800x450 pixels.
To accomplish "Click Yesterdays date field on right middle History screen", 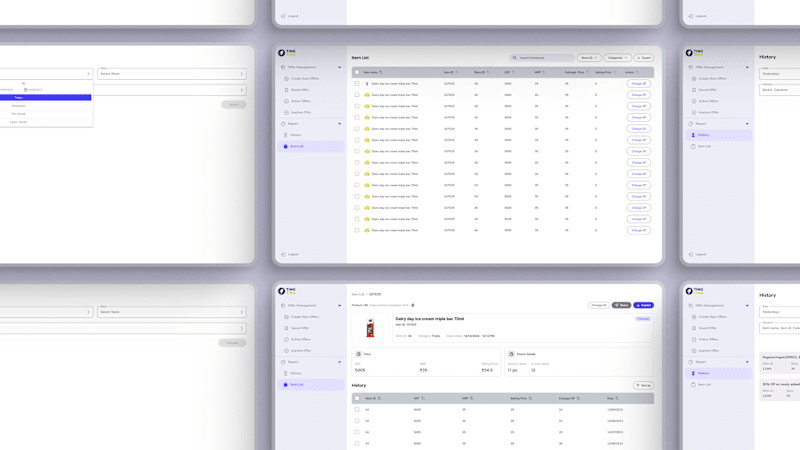I will (780, 73).
